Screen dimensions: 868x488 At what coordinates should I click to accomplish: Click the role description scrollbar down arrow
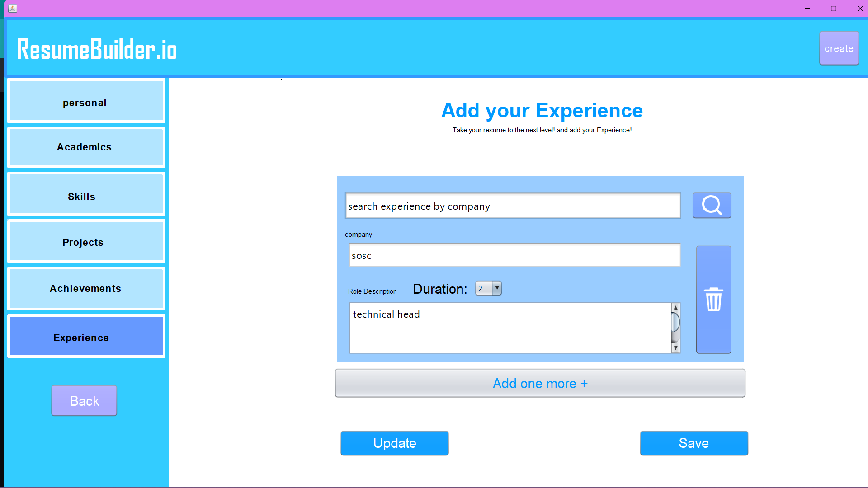pos(675,348)
